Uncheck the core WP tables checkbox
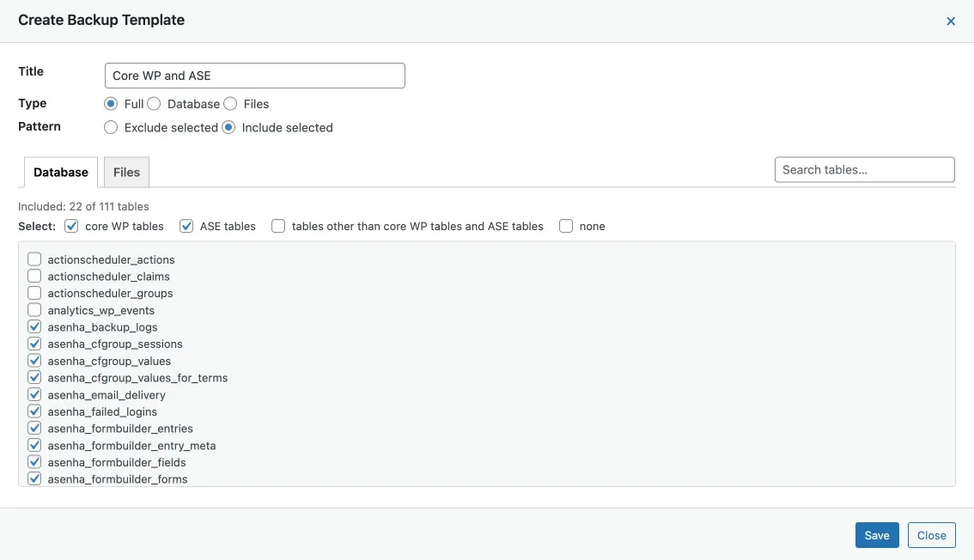974x560 pixels. pos(71,226)
